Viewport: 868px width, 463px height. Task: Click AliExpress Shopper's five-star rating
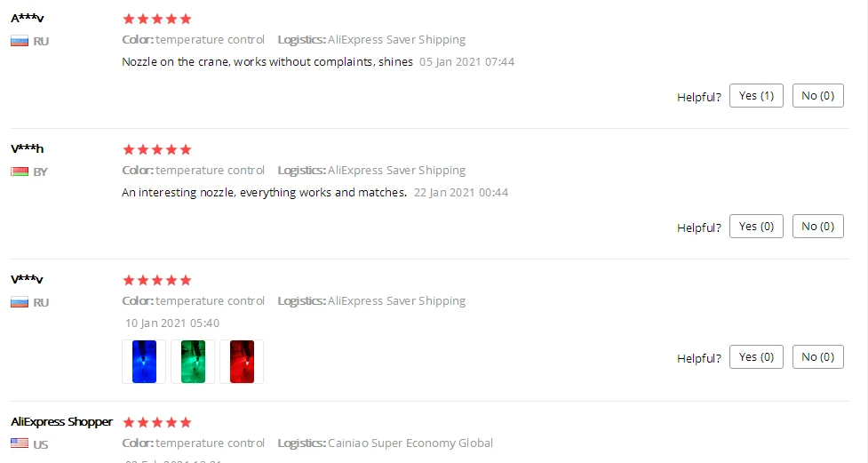(x=157, y=423)
